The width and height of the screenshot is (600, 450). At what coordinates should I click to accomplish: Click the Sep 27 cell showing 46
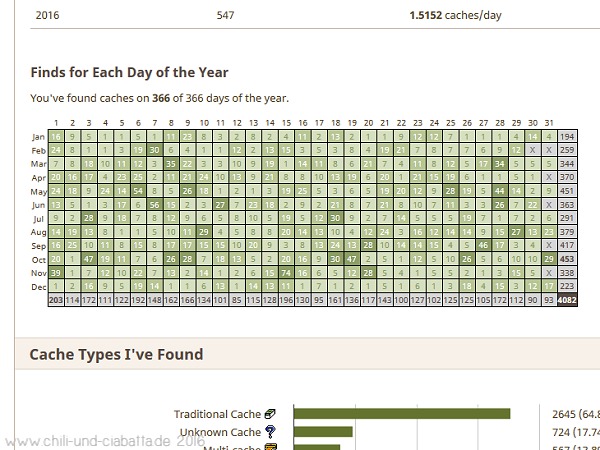(483, 245)
